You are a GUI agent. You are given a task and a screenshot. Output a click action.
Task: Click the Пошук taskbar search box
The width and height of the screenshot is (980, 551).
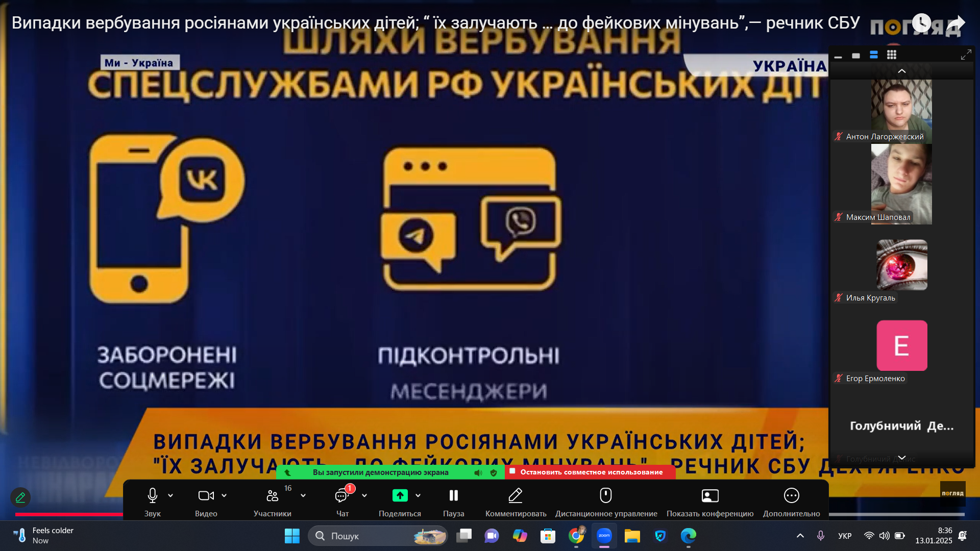tap(378, 536)
